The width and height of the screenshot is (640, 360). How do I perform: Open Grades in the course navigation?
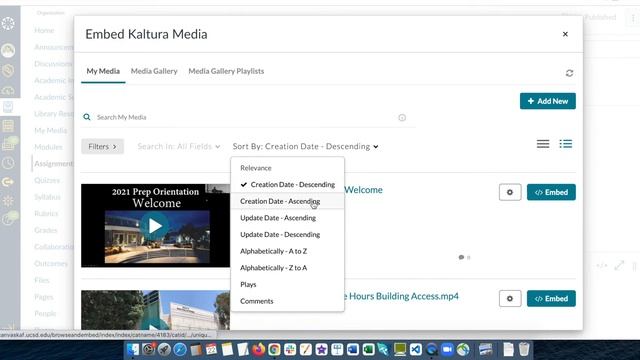(x=46, y=230)
